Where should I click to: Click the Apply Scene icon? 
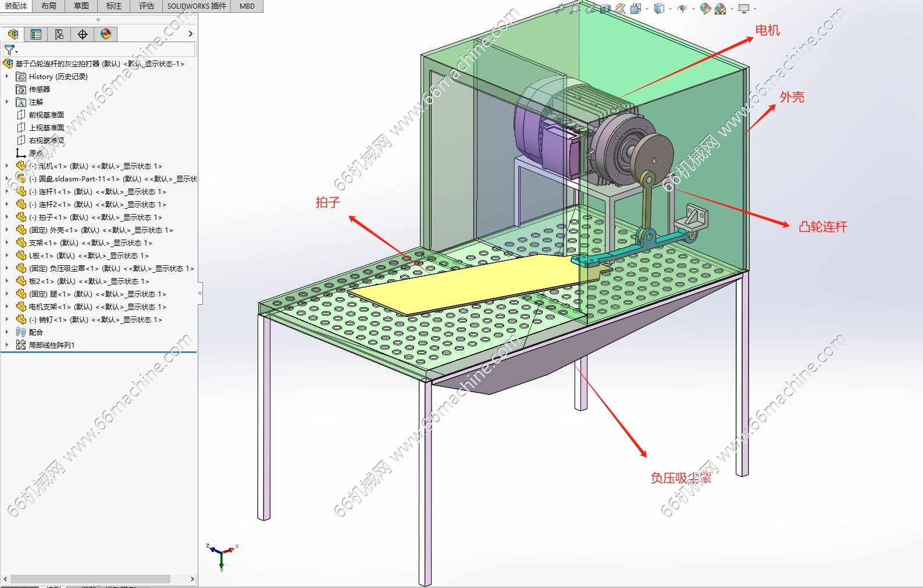coord(721,9)
